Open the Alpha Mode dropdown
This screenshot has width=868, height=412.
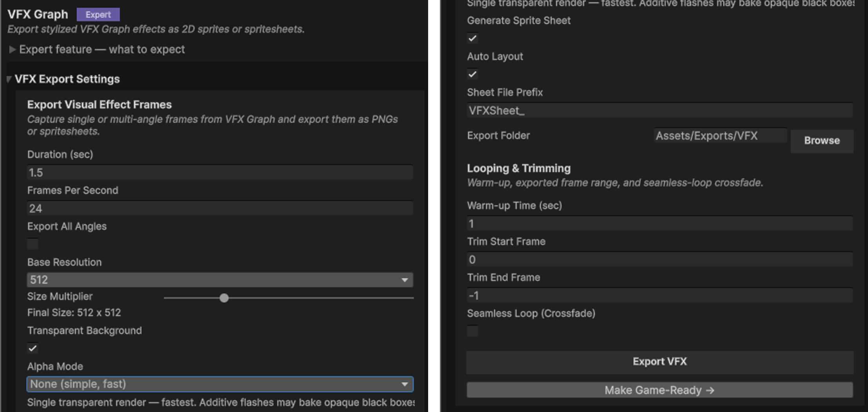[x=220, y=384]
